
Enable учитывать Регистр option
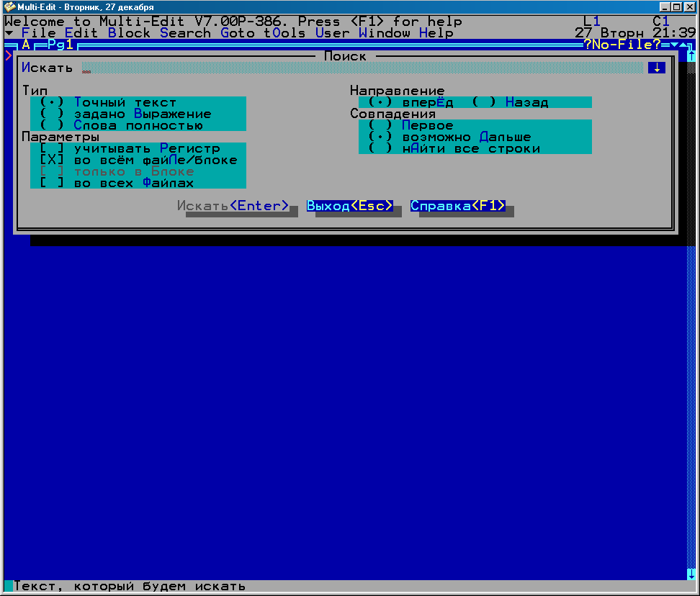click(x=130, y=148)
